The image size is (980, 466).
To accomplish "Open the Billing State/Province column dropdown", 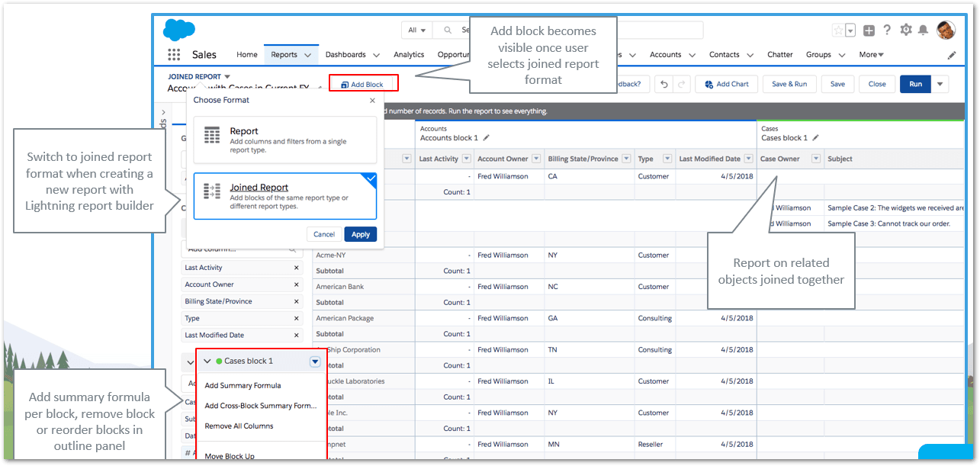I will (626, 159).
